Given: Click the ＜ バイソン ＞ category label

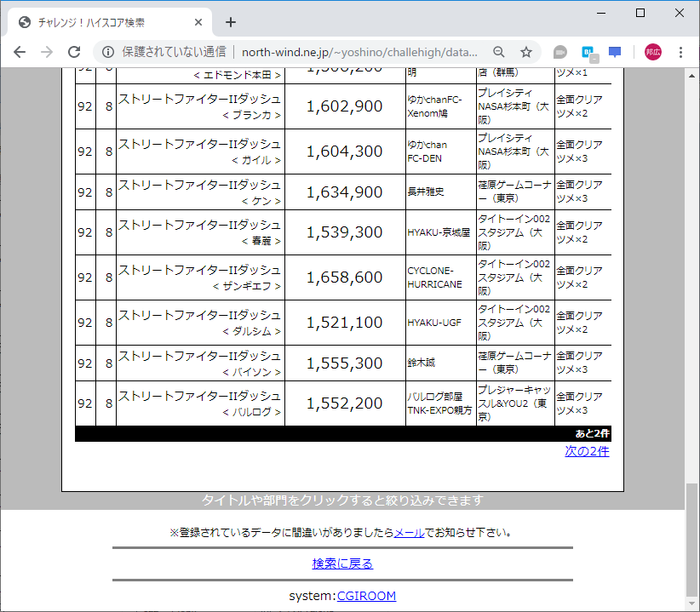Looking at the screenshot, I should (251, 372).
